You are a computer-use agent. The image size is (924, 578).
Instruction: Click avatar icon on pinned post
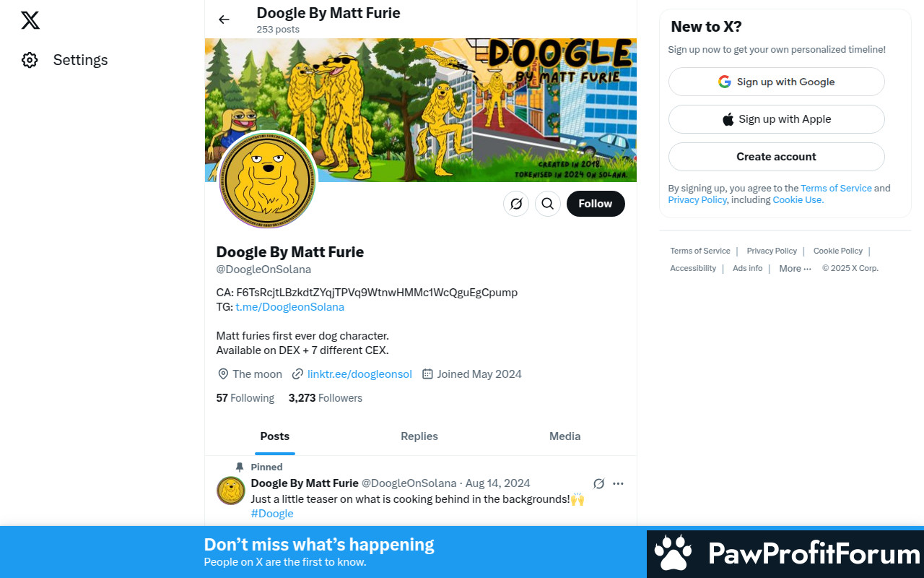[231, 491]
